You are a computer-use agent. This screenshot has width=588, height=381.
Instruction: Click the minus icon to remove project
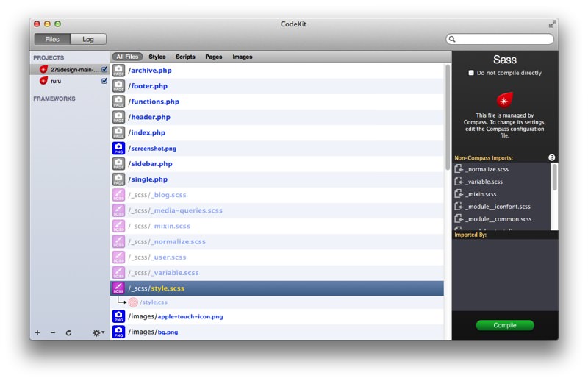click(x=53, y=332)
